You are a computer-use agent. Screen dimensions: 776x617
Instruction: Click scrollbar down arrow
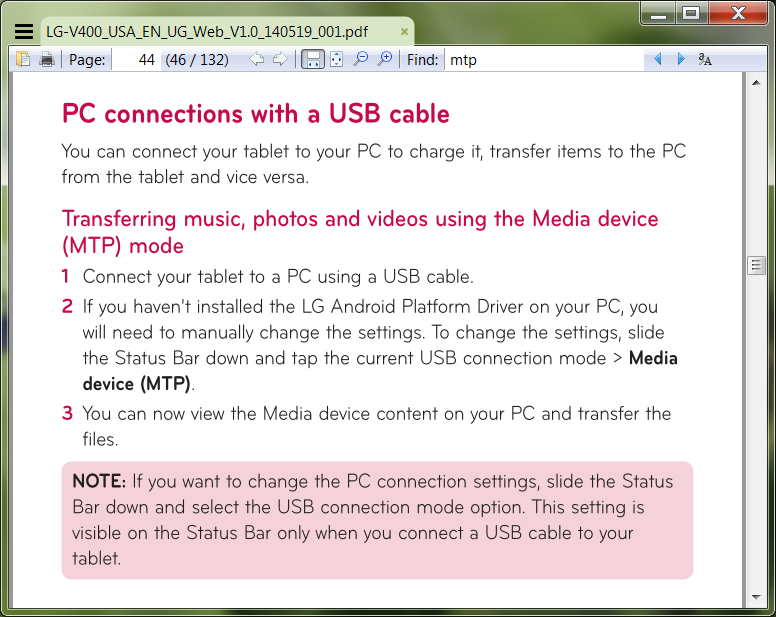click(x=756, y=598)
